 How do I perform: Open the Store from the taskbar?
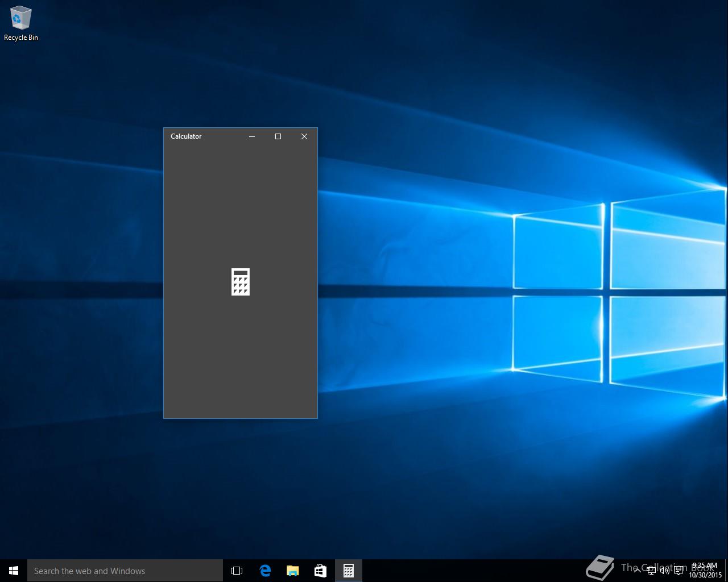coord(321,571)
